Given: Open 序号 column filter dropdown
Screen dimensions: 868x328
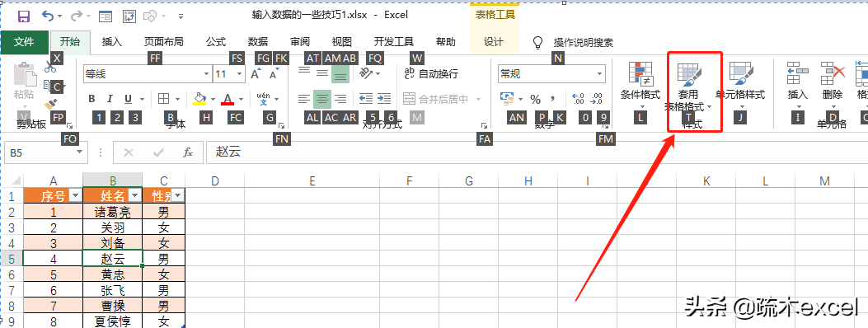Looking at the screenshot, I should [75, 196].
